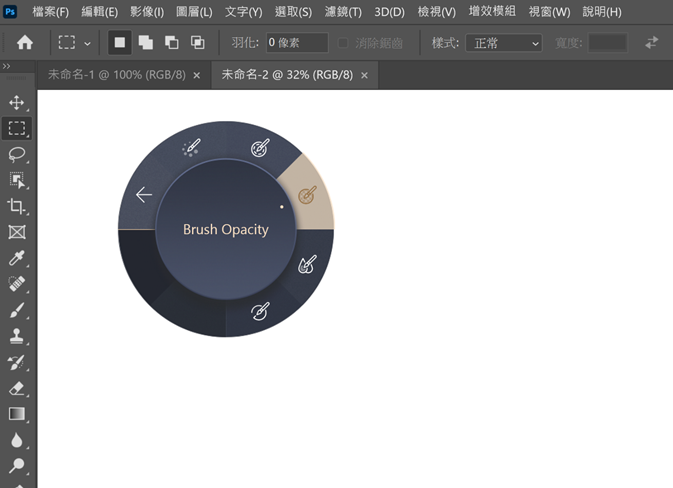673x488 pixels.
Task: Select the Move tool
Action: pyautogui.click(x=17, y=103)
